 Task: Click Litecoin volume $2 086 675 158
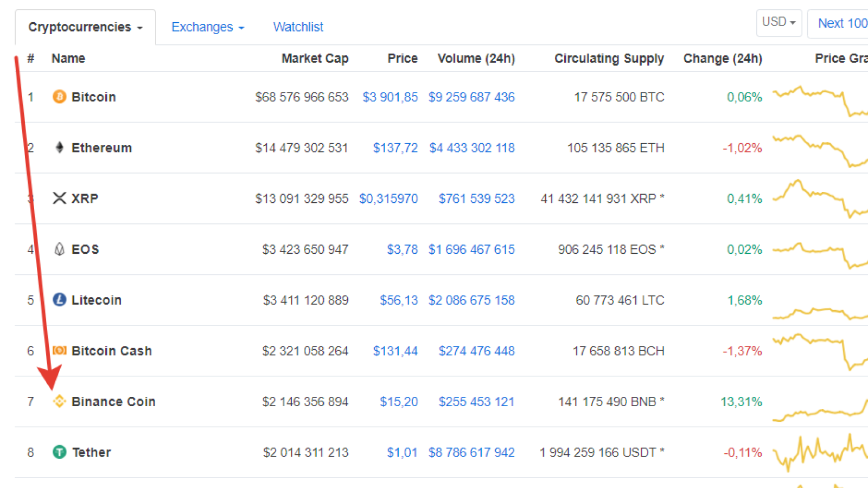point(471,300)
